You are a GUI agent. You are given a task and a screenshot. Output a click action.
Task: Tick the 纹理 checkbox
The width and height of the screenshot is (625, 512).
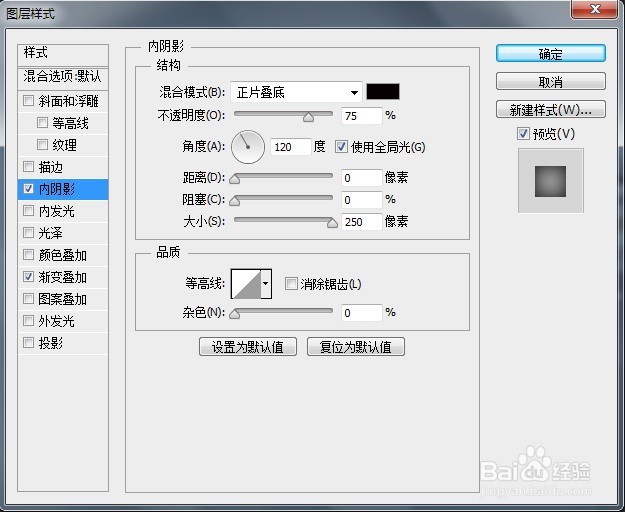(x=42, y=144)
